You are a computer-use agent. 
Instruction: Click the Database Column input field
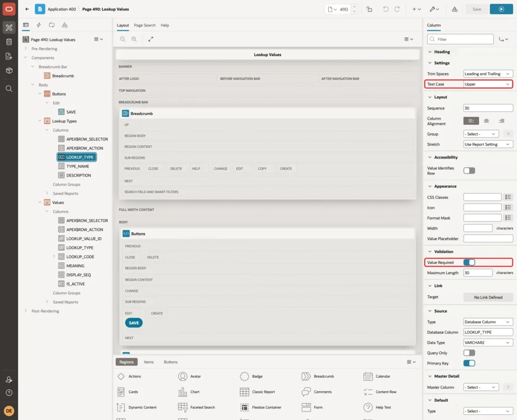click(x=488, y=332)
